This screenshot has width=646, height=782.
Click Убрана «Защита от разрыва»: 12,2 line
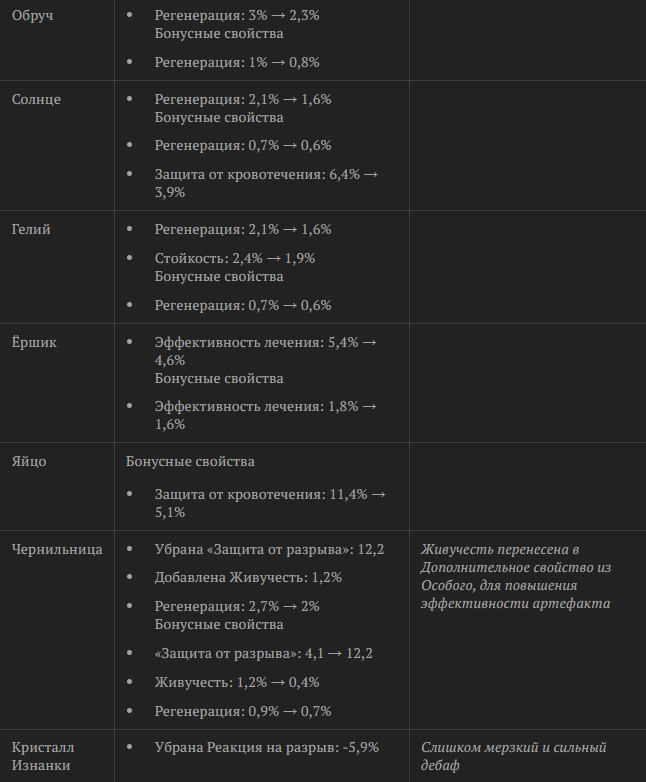pos(269,550)
